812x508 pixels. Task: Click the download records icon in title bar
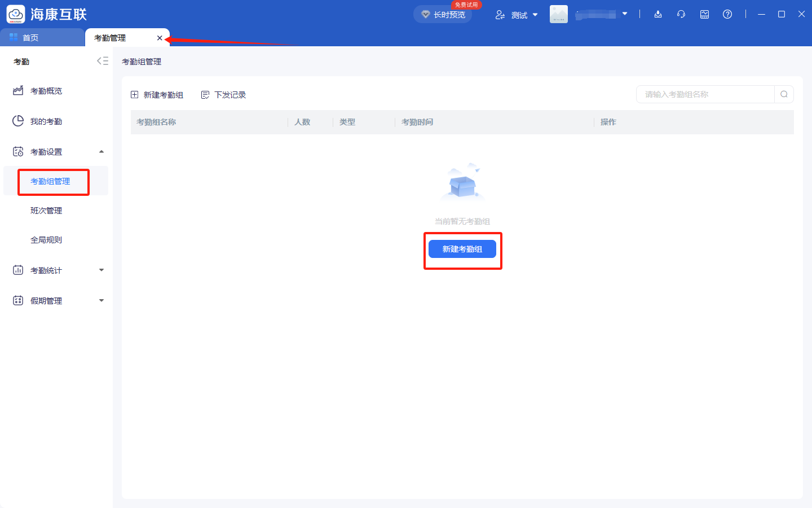658,14
